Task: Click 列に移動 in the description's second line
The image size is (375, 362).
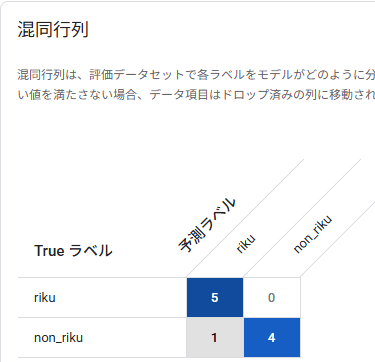Action: [x=329, y=95]
